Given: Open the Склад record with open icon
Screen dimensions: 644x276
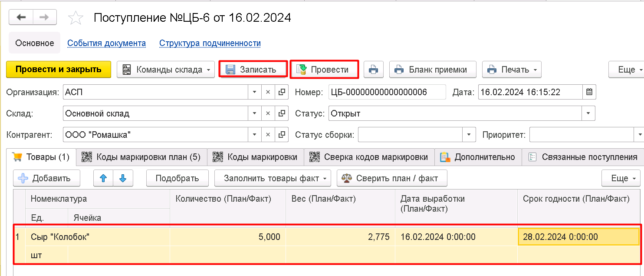Looking at the screenshot, I should tap(282, 114).
